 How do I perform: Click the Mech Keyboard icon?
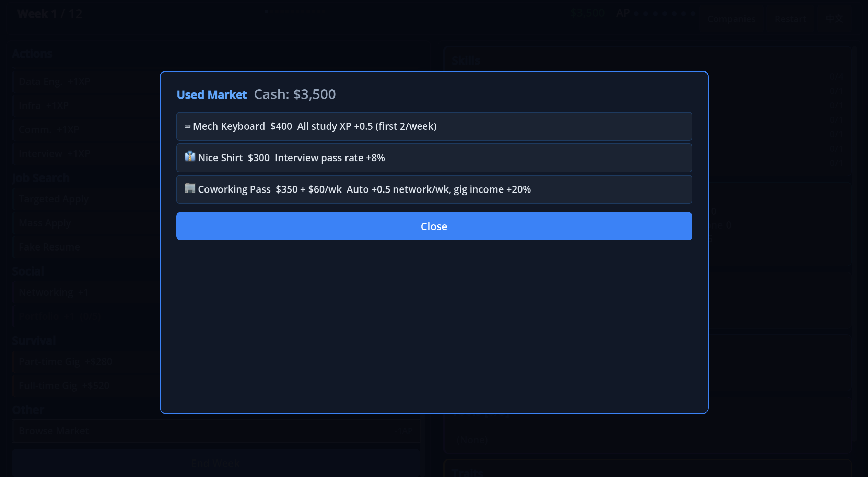(187, 126)
